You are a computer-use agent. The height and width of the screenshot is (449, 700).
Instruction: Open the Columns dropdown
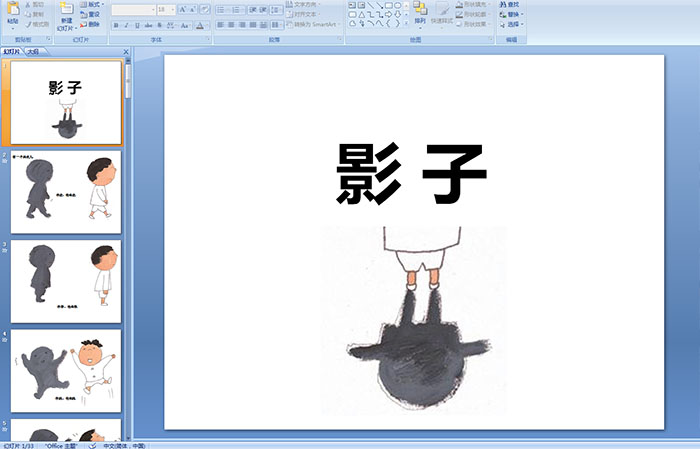276,25
